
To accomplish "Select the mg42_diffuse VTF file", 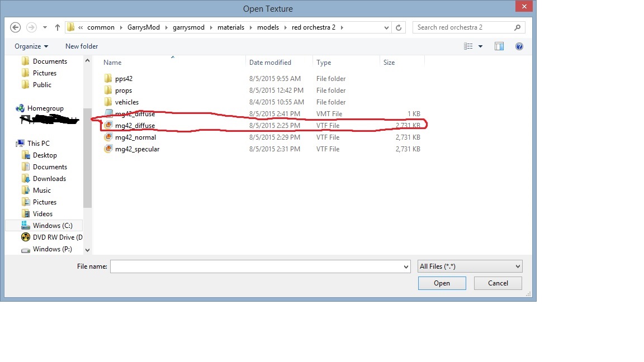I will 135,126.
